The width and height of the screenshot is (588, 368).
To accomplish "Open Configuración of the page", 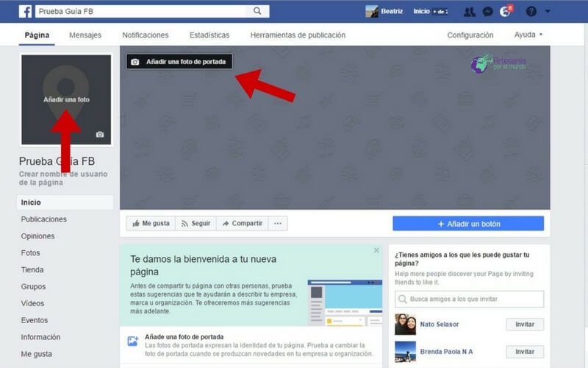I will pyautogui.click(x=470, y=35).
